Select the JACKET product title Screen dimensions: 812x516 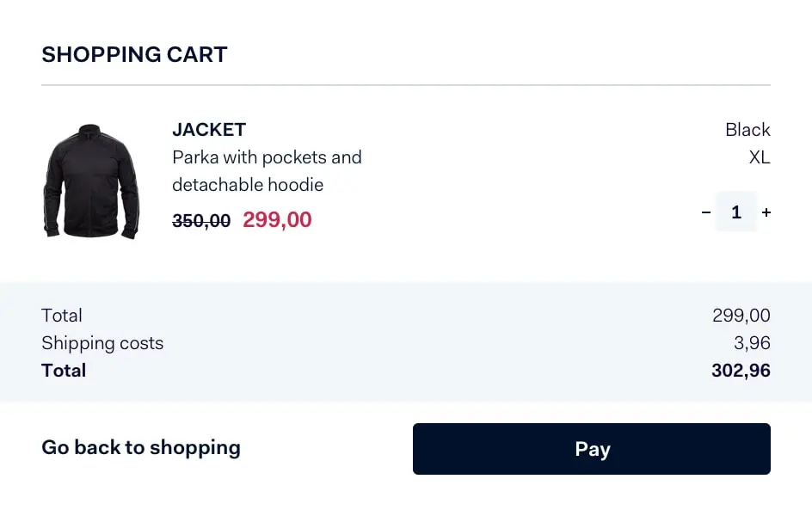pos(208,130)
